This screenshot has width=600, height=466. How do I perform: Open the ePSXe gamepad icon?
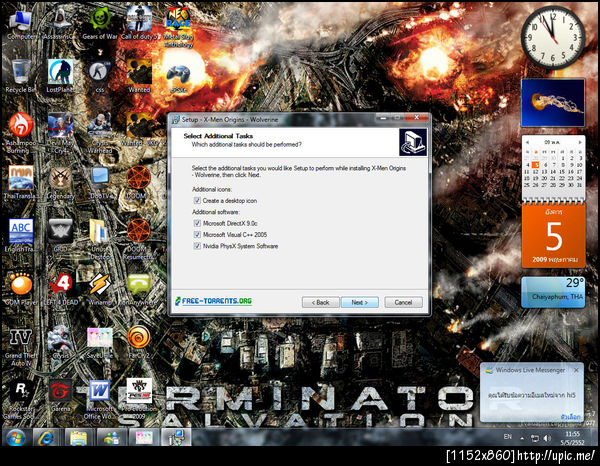[179, 78]
